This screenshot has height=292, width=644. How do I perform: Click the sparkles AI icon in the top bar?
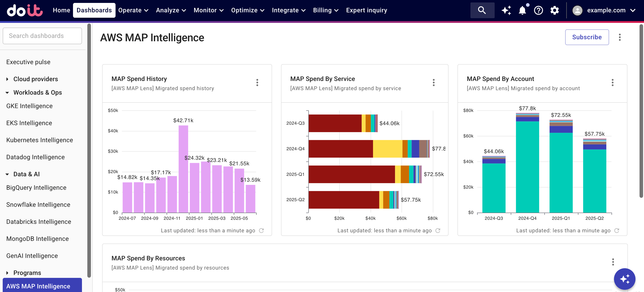507,10
